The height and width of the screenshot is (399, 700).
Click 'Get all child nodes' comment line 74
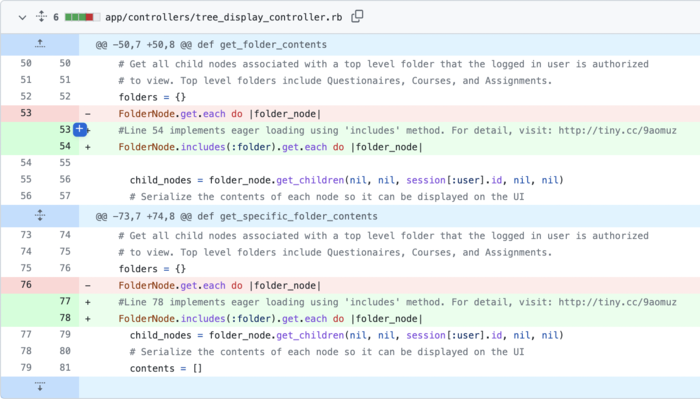pos(383,236)
